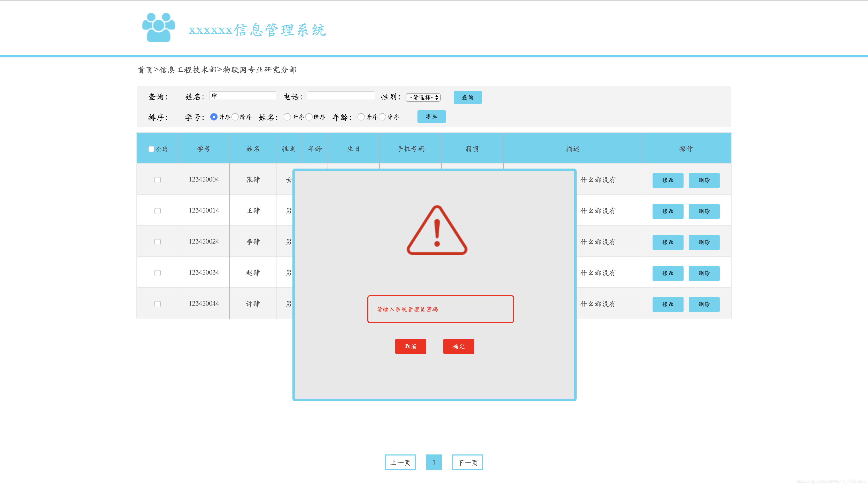The height and width of the screenshot is (486, 868).
Task: Click the name cell 李肆
Action: coord(253,242)
